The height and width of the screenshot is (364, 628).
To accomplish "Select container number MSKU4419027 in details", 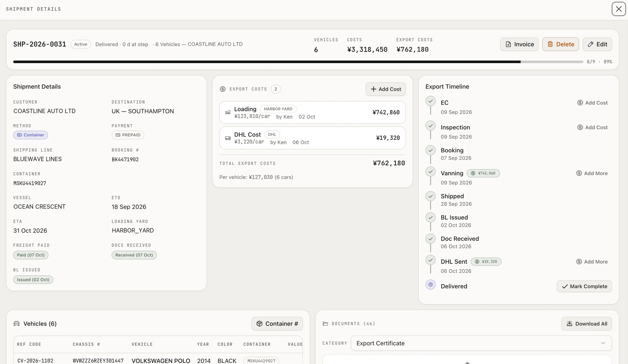I will point(30,183).
